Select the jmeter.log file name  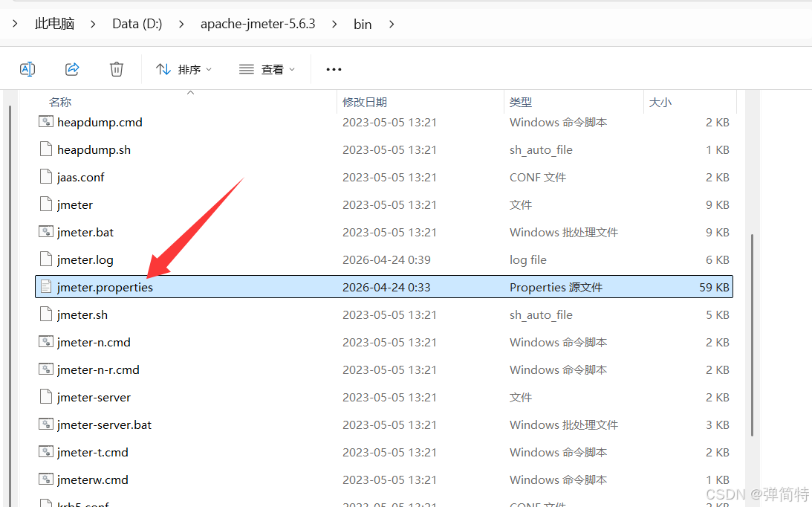[85, 259]
